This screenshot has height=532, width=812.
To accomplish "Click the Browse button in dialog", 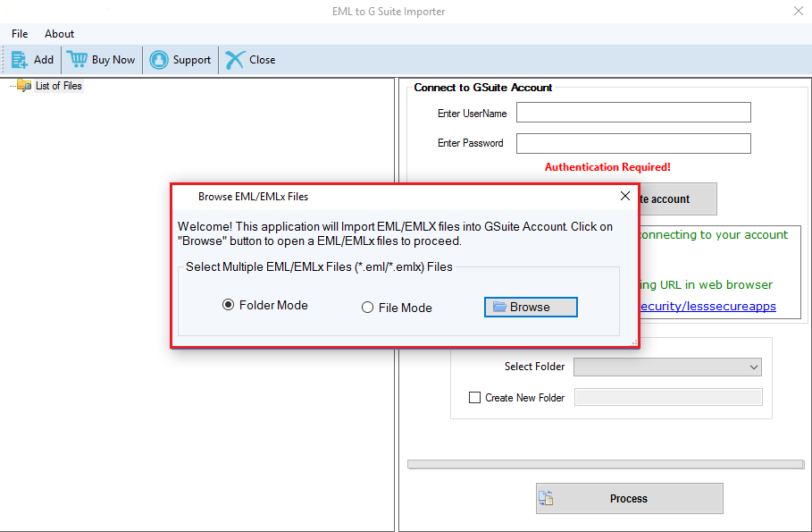I will 531,307.
